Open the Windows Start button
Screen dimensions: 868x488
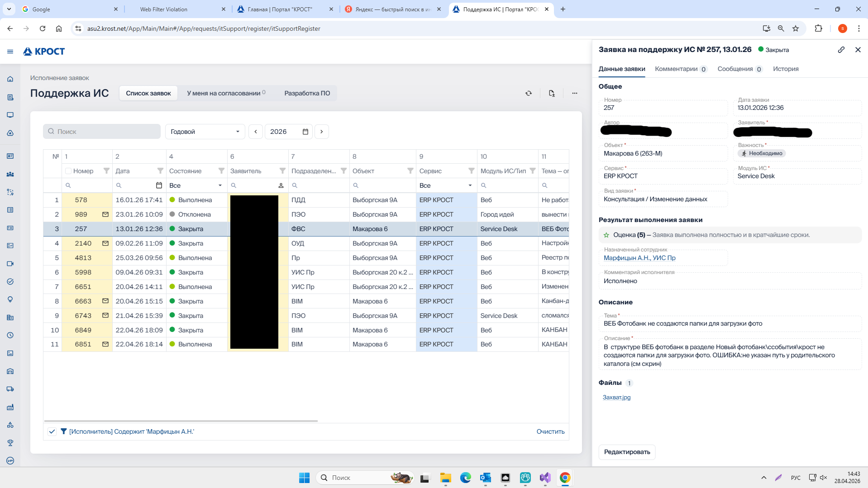pyautogui.click(x=304, y=478)
